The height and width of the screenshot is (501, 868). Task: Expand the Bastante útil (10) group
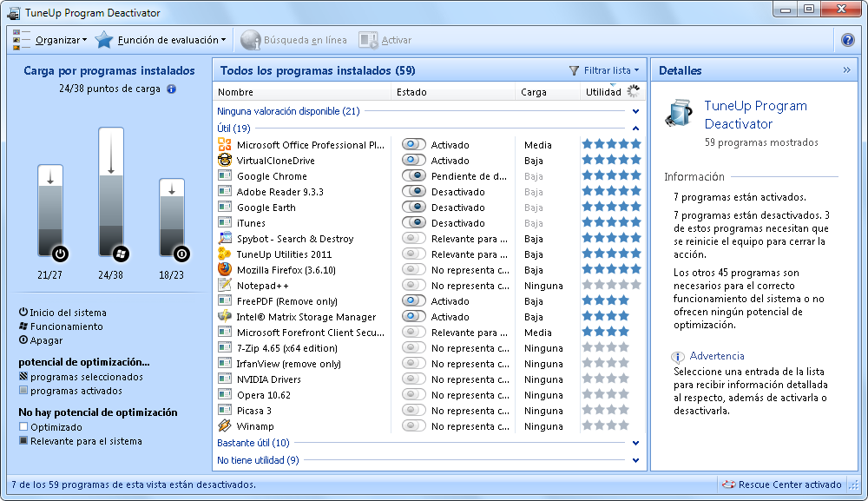[x=635, y=443]
